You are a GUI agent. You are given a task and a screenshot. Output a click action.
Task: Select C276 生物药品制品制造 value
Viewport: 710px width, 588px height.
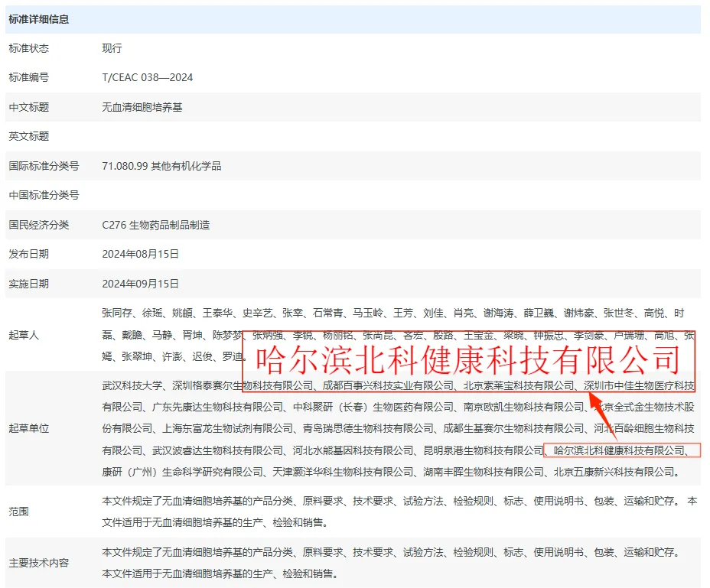click(156, 225)
